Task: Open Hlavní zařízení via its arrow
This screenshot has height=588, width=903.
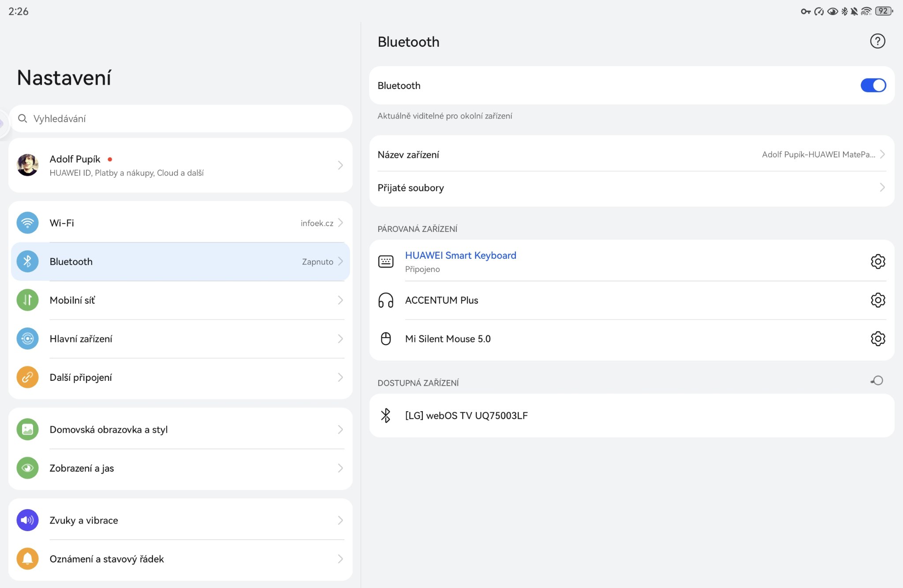Action: tap(340, 339)
